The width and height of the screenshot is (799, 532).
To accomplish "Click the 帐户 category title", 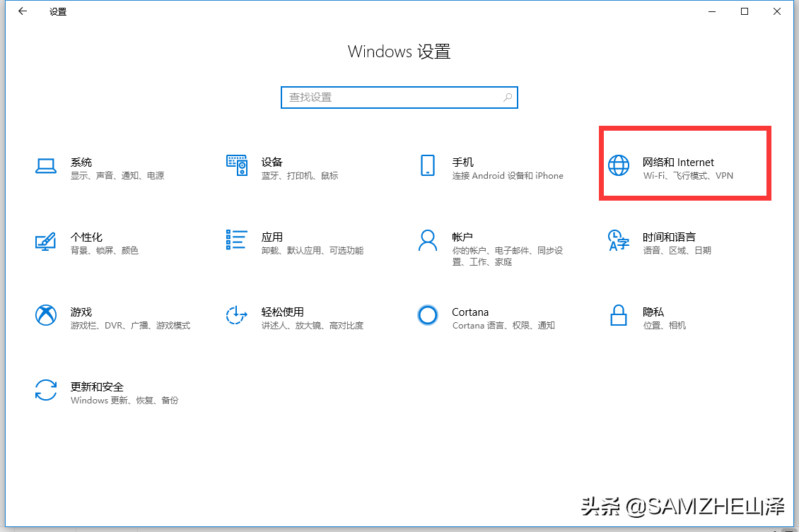I will coord(462,237).
